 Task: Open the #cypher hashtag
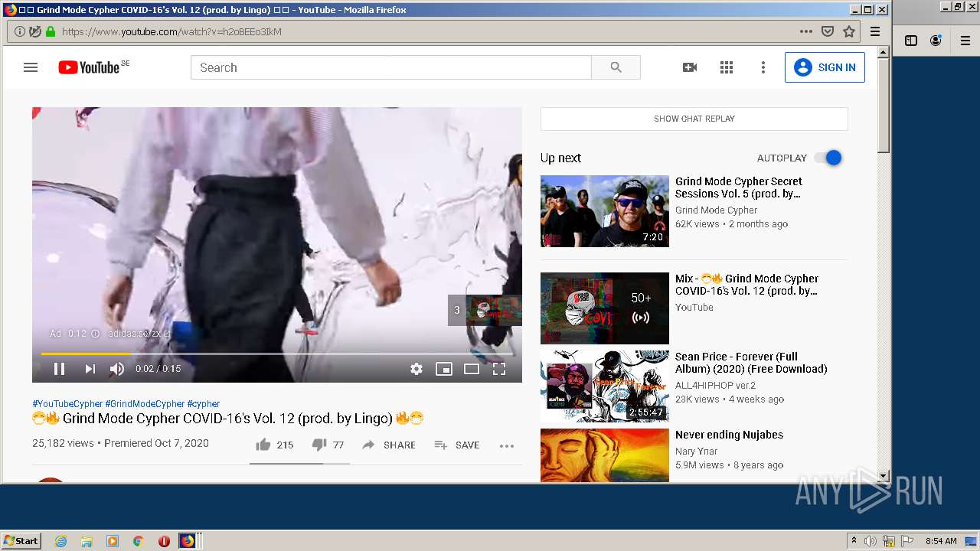[x=204, y=403]
